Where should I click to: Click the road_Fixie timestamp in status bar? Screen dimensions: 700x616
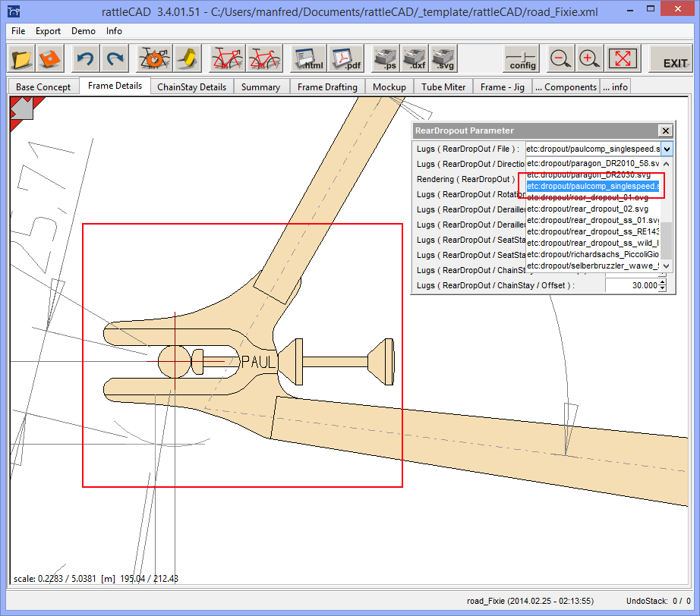point(531,601)
